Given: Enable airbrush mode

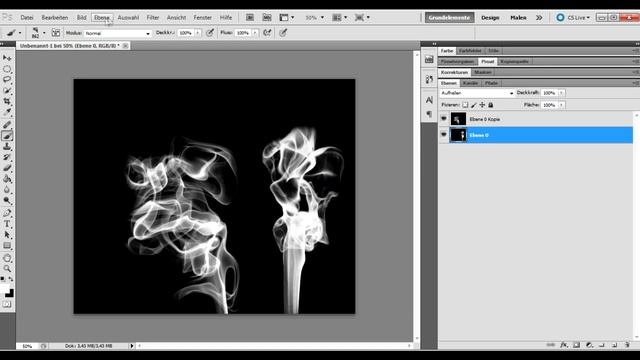Looking at the screenshot, I should (267, 33).
